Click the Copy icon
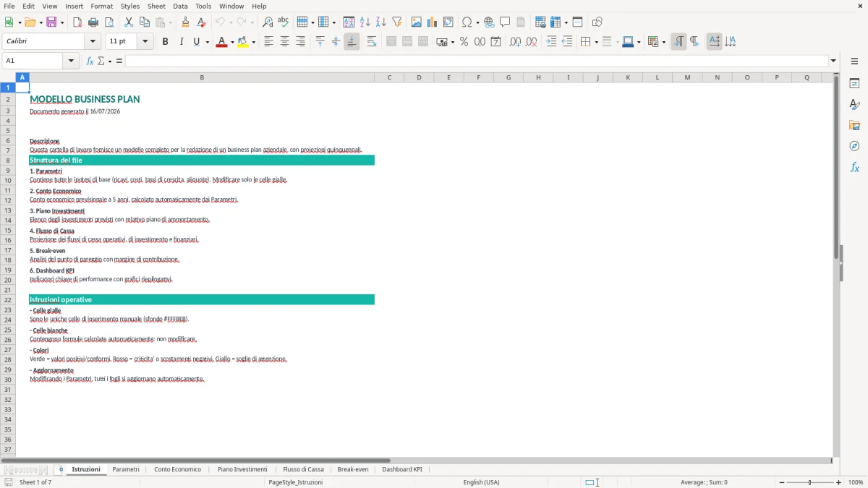 tap(145, 22)
